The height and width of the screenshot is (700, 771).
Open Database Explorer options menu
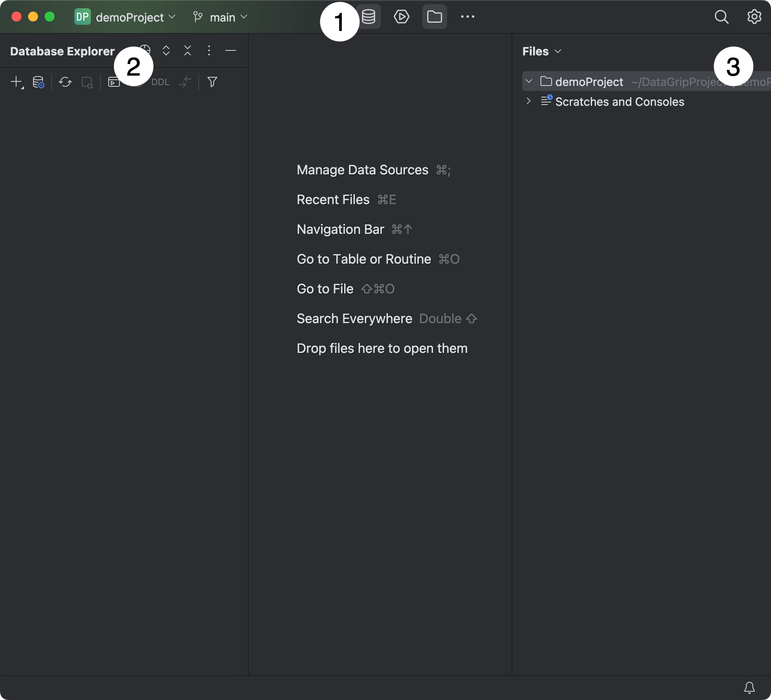pyautogui.click(x=209, y=50)
